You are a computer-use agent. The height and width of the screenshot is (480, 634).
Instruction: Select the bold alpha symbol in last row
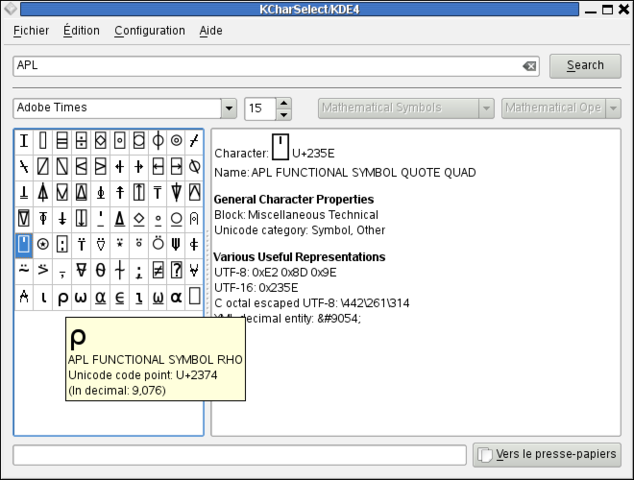(176, 297)
